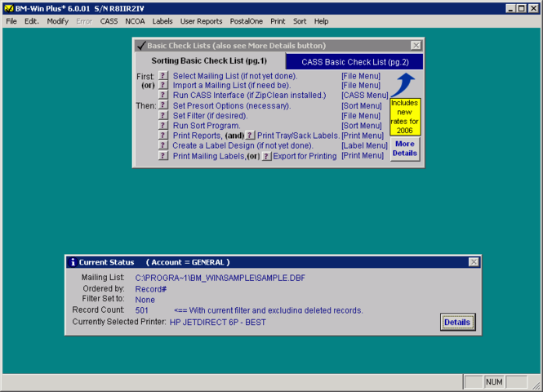
Task: Click the yellow new rates for 2006 note
Action: [405, 117]
